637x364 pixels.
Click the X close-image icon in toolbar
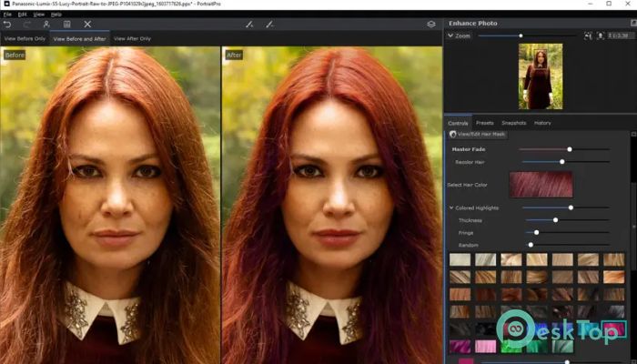tap(87, 25)
